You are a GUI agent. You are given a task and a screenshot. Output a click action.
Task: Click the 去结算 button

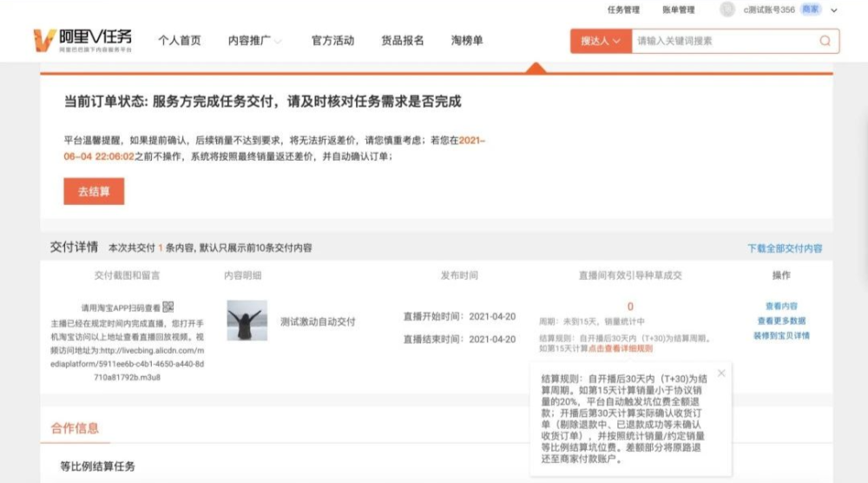click(94, 191)
